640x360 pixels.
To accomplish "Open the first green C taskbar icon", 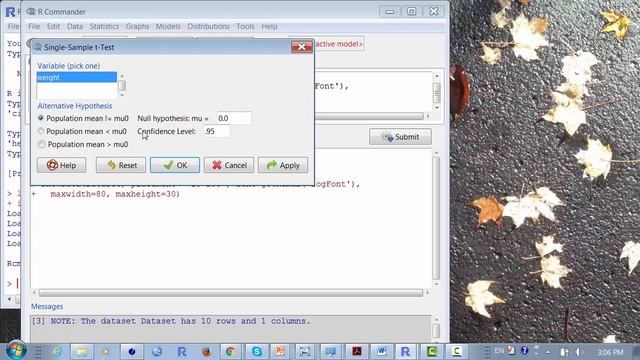I will pyautogui.click(x=432, y=351).
